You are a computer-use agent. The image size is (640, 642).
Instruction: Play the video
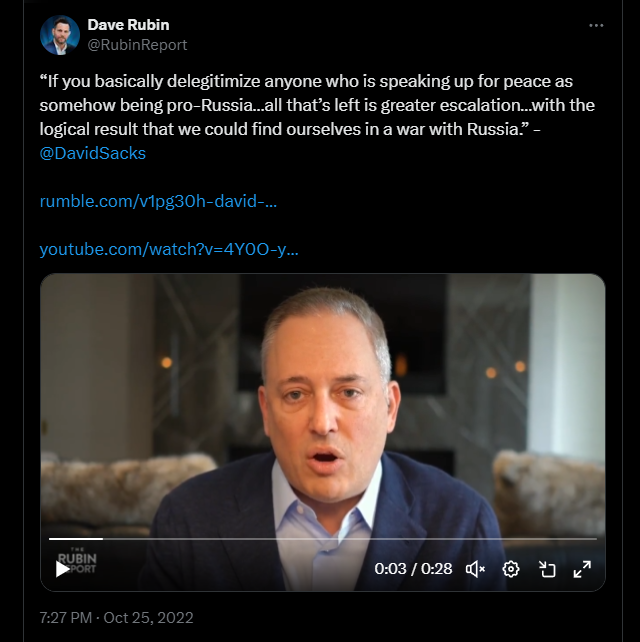[62, 569]
